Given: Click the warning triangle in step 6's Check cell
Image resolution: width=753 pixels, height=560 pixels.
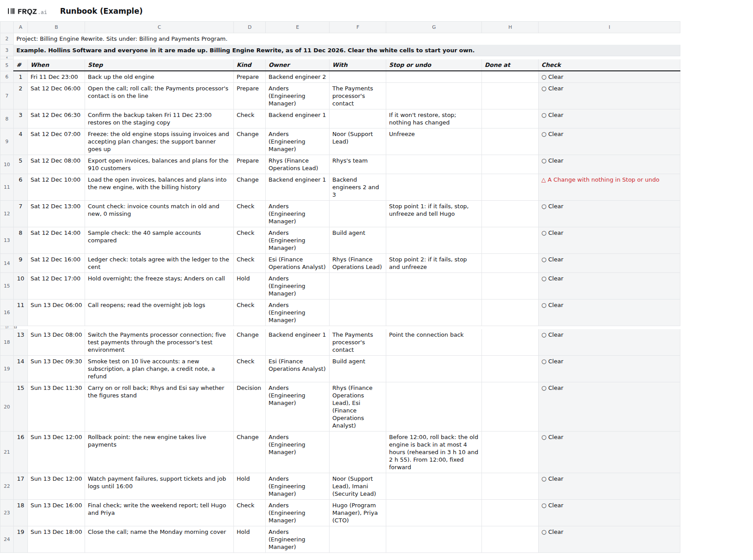Looking at the screenshot, I should click(x=543, y=180).
